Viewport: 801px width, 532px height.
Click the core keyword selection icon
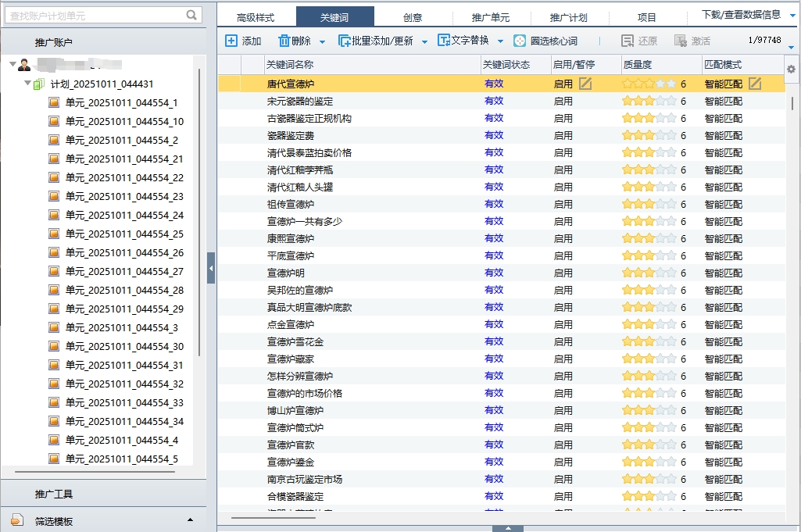tap(520, 41)
